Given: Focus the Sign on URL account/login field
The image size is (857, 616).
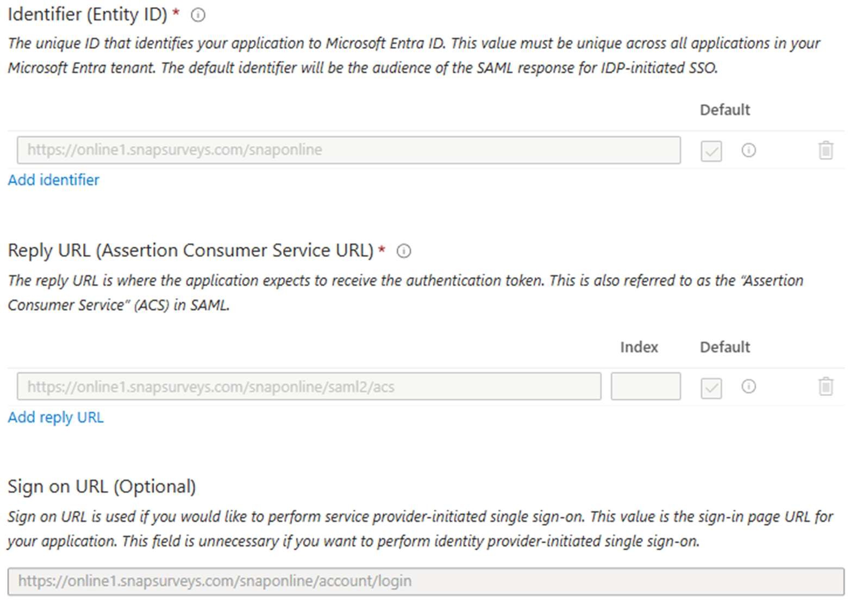Looking at the screenshot, I should (426, 581).
